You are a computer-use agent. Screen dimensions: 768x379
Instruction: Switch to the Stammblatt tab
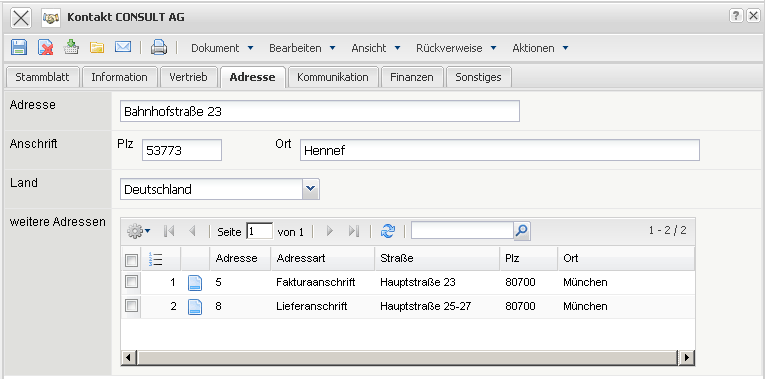42,77
